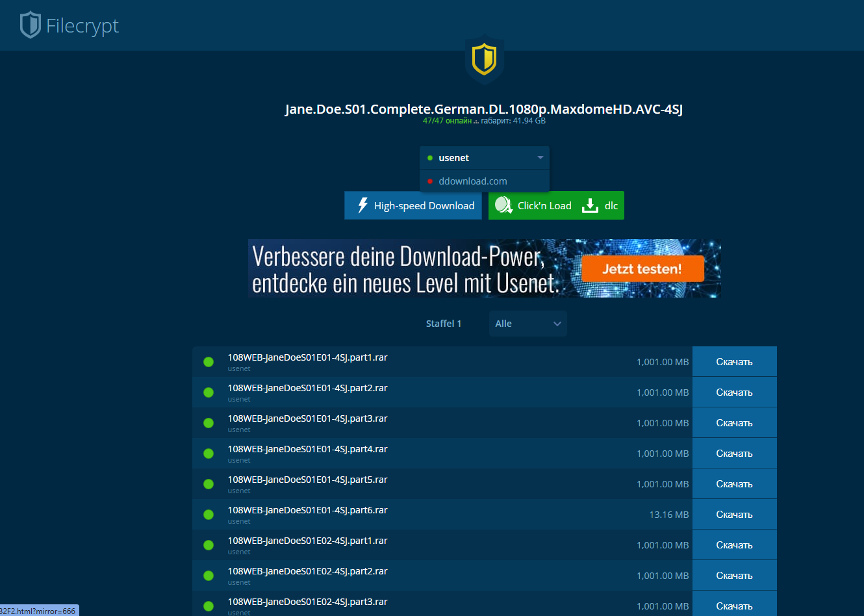
Task: Click green status dot for S01E01 part1
Action: point(209,362)
